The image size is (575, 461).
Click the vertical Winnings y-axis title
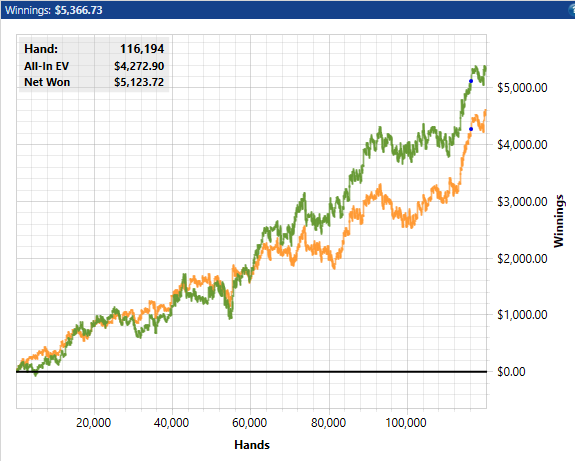pyautogui.click(x=558, y=221)
